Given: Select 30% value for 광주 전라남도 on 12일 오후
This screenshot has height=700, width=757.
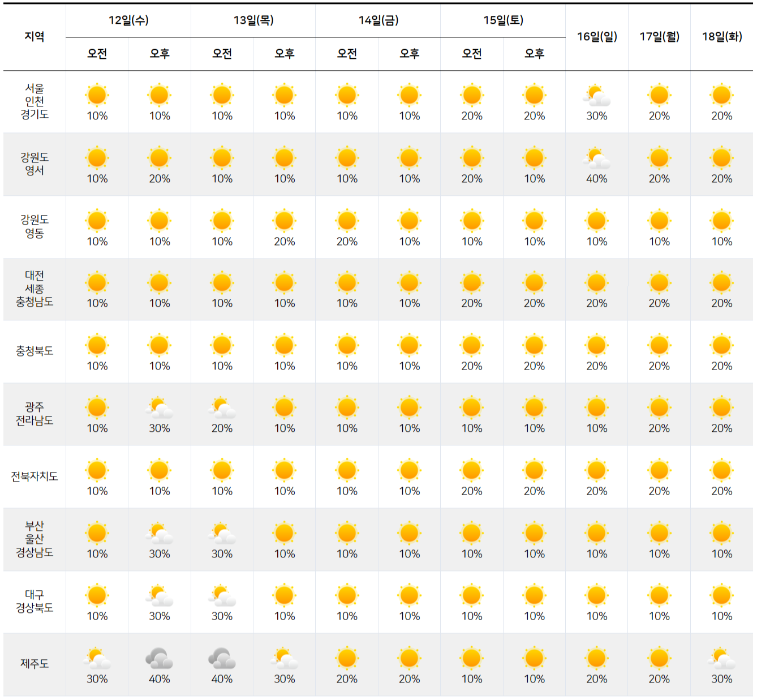Looking at the screenshot, I should point(159,428).
